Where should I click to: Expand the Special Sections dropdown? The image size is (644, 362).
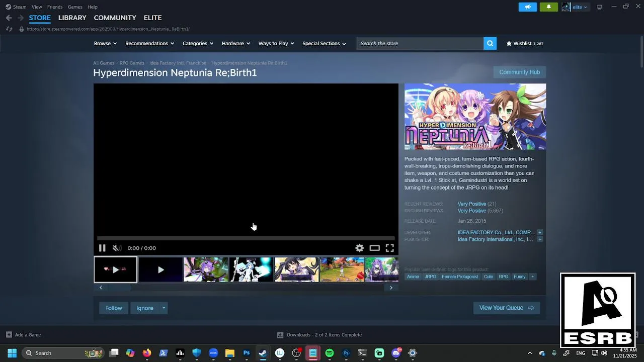tap(324, 43)
